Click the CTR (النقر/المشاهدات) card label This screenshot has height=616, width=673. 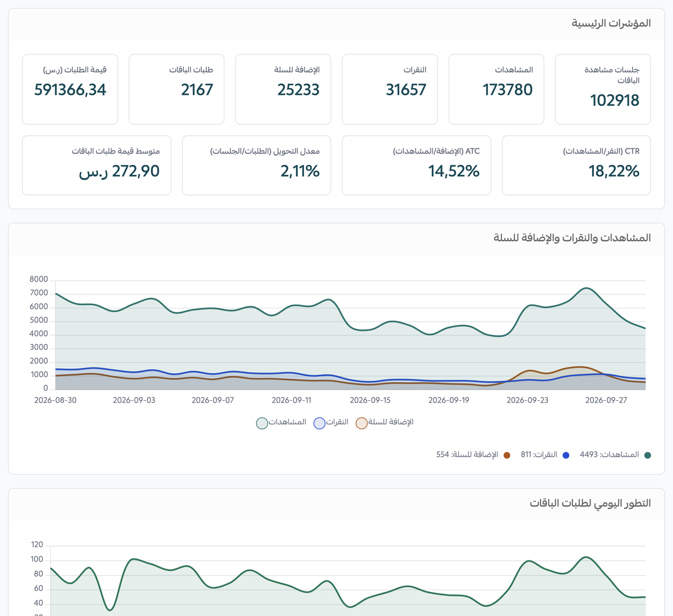(x=601, y=151)
